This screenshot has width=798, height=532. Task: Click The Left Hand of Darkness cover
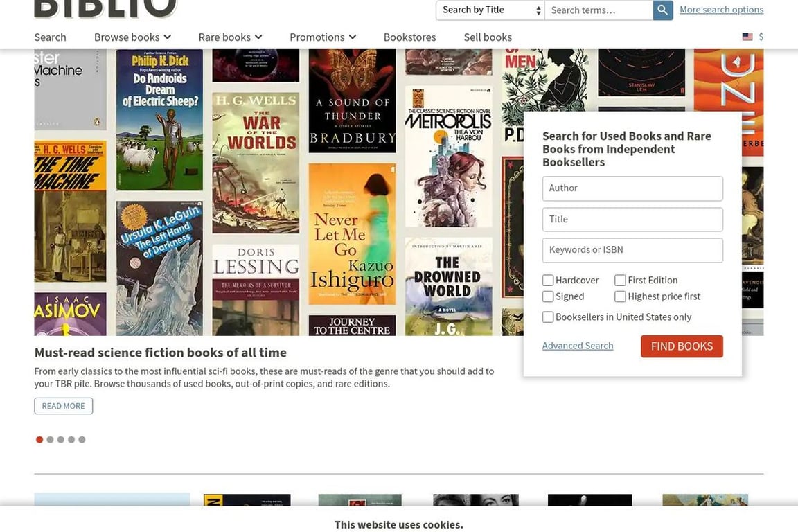coord(159,268)
